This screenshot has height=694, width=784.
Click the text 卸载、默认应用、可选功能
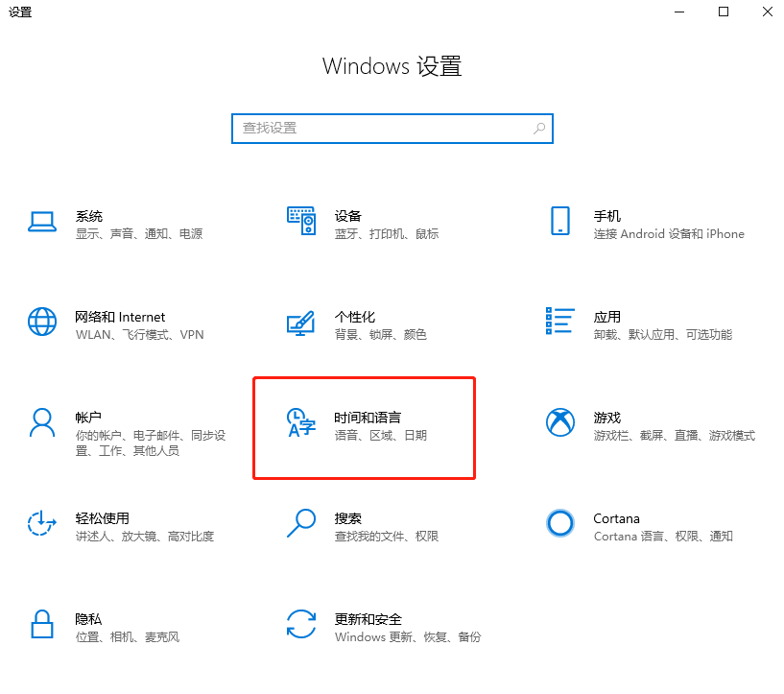(x=663, y=335)
